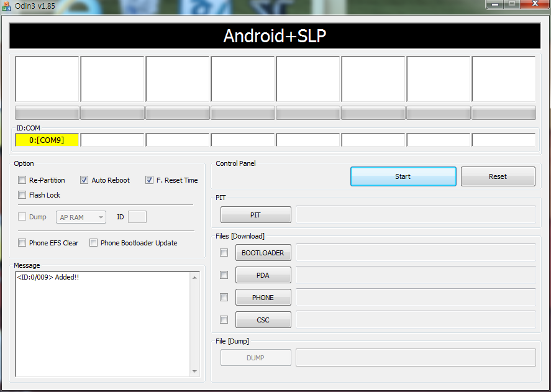Click the Reset button

click(x=498, y=176)
